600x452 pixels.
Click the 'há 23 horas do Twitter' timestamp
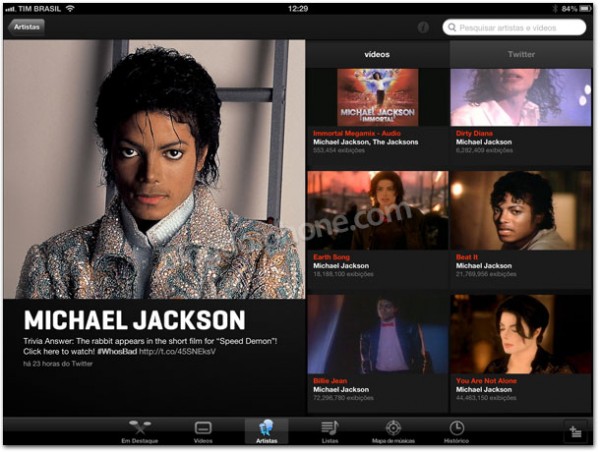[58, 364]
